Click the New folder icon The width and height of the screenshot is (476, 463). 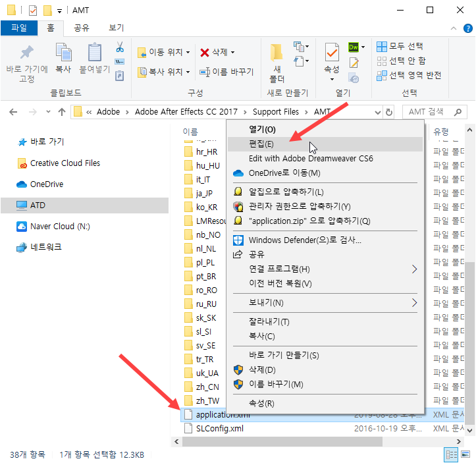coord(277,52)
